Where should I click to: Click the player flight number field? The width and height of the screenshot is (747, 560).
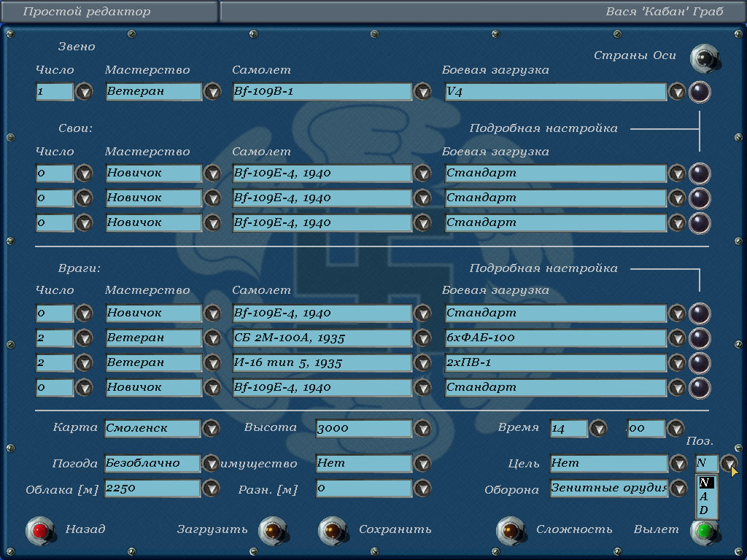tap(55, 91)
